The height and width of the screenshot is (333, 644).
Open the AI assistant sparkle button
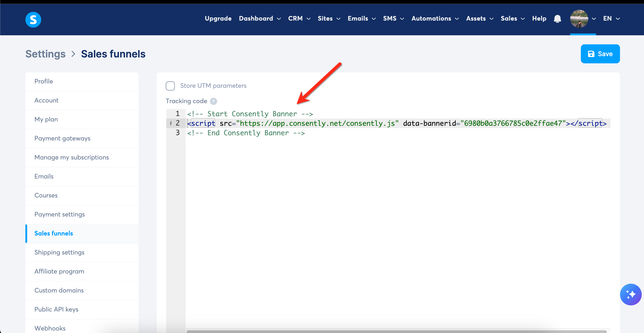point(630,294)
